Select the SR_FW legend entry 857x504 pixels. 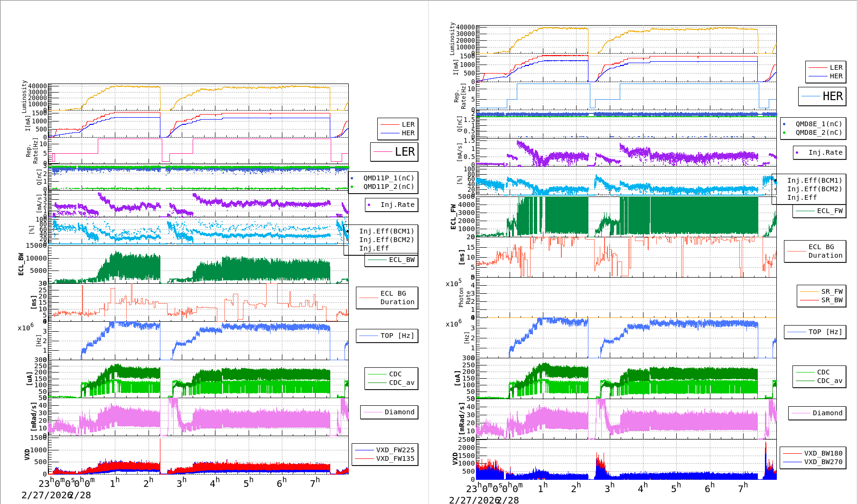tap(832, 291)
